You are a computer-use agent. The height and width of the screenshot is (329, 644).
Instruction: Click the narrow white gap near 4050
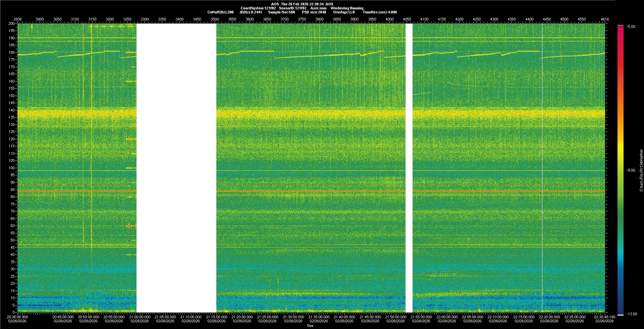pyautogui.click(x=409, y=168)
